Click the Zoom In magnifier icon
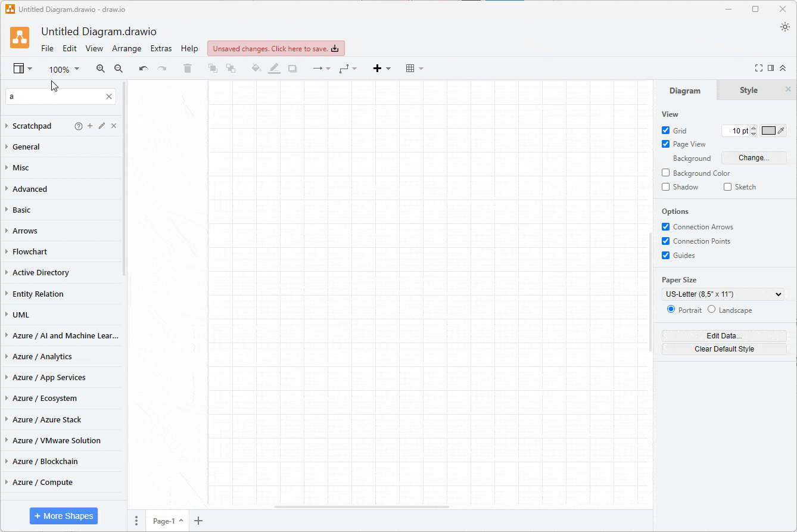 pos(100,69)
